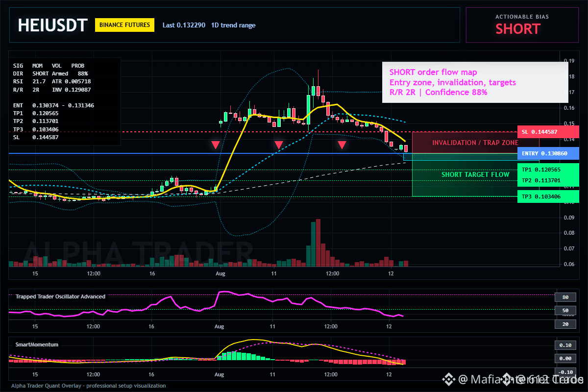
Task: Click the R/R 2R | Confidence 88% line
Action: point(438,92)
